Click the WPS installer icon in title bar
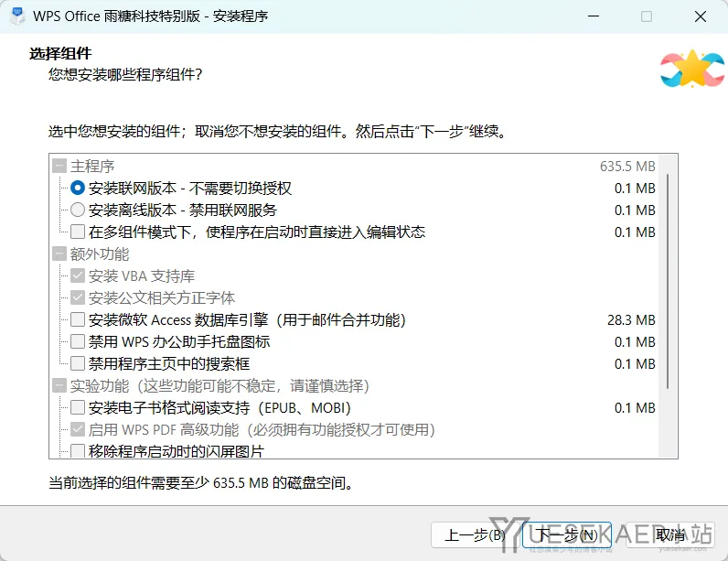 click(x=17, y=16)
